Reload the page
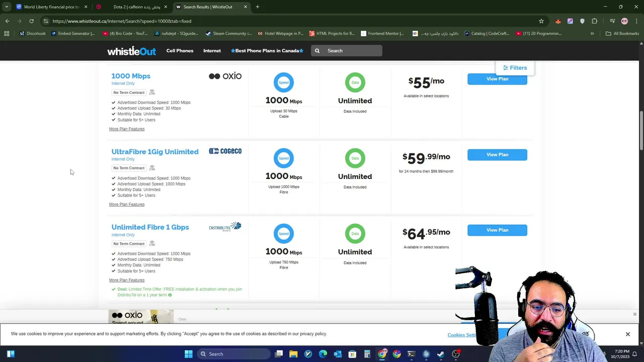Screen dimensions: 644x362 [31, 21]
